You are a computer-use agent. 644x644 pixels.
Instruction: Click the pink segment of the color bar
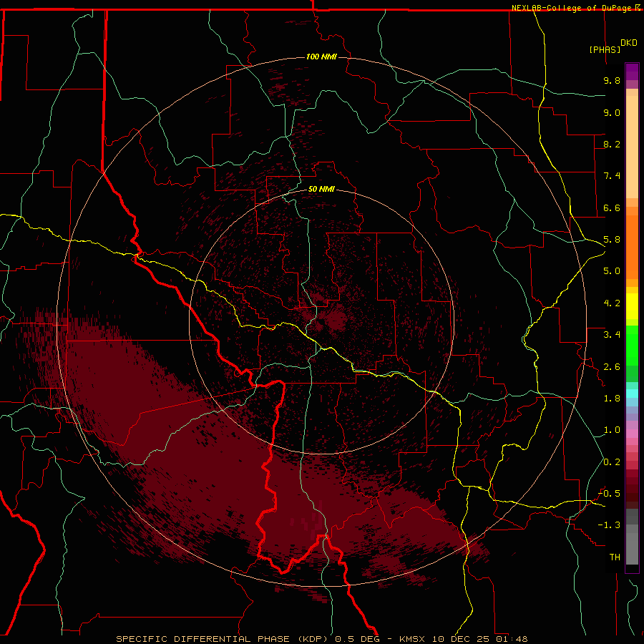tap(632, 434)
